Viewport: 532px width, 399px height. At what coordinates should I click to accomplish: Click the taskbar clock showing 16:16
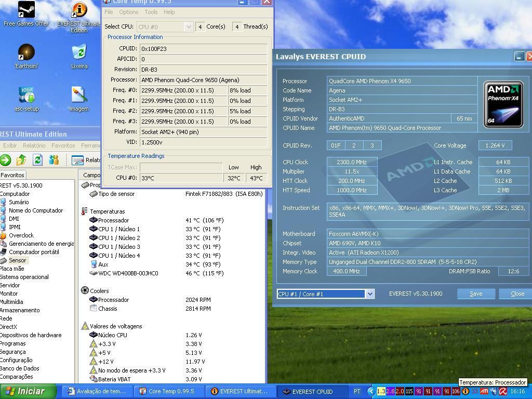tap(518, 391)
